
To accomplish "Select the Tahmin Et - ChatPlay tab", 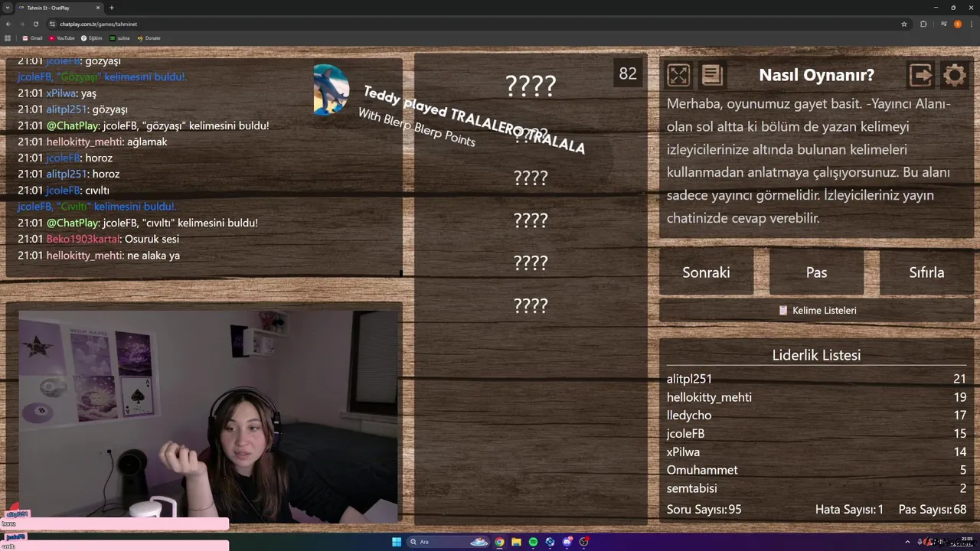I will 59,8.
